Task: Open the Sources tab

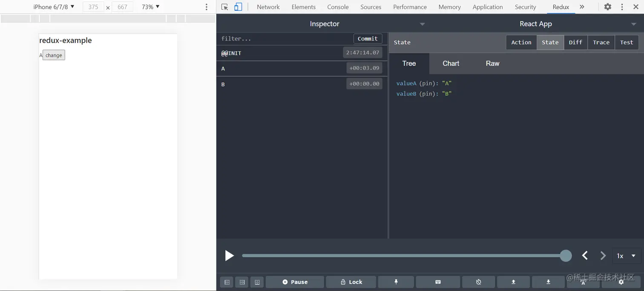Action: 371,7
